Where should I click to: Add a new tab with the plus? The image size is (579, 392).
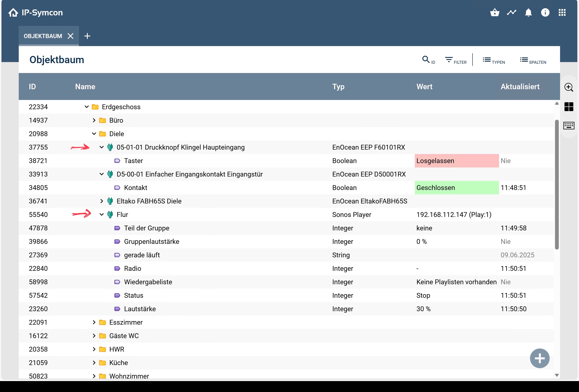87,36
